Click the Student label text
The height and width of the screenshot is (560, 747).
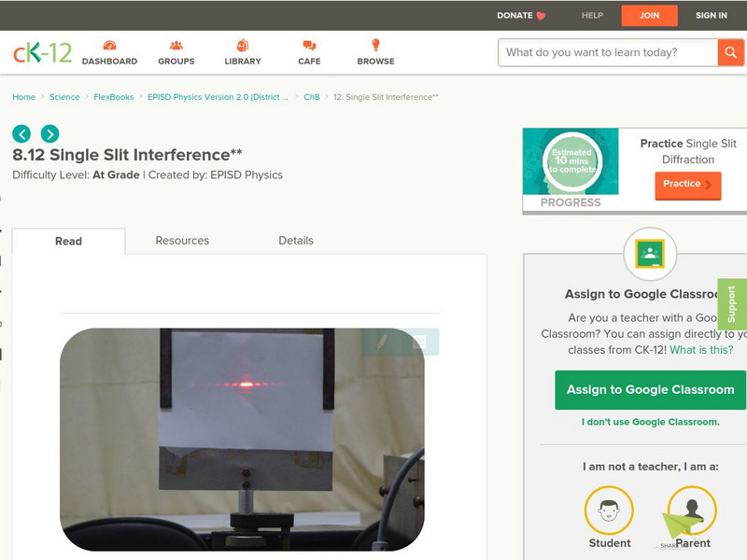click(610, 543)
